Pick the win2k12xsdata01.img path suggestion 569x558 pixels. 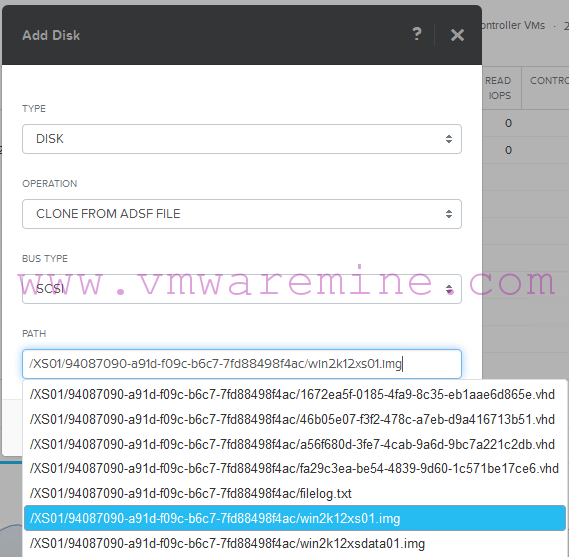(295, 543)
